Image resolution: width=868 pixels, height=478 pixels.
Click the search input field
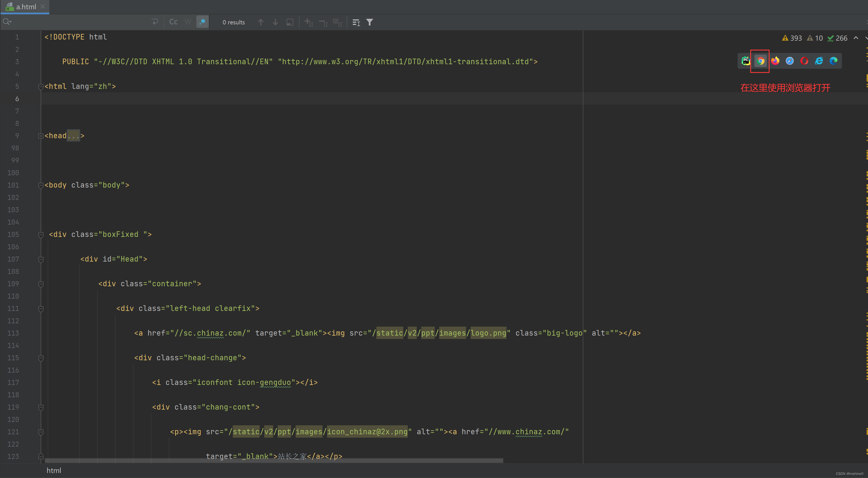81,22
